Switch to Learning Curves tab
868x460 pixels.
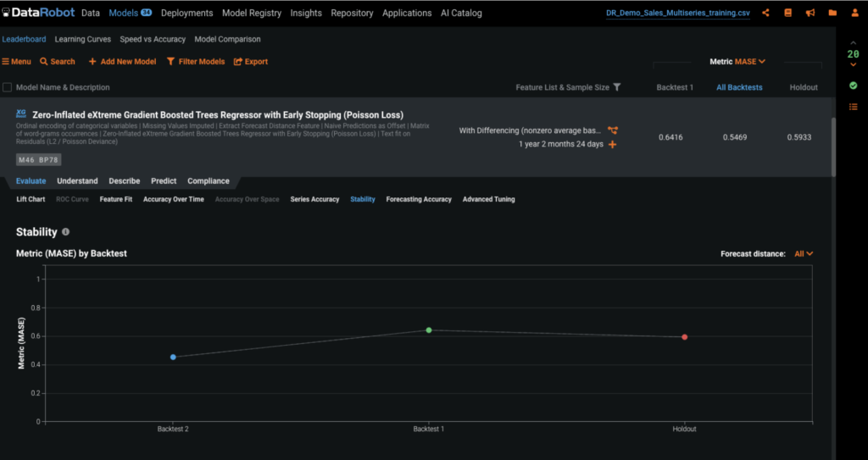pyautogui.click(x=82, y=39)
